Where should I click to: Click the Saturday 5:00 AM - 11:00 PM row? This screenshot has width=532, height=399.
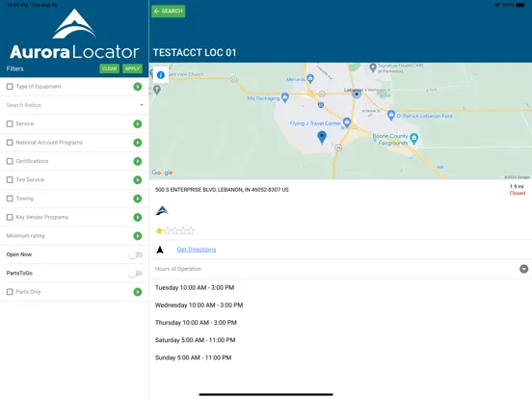coord(195,340)
